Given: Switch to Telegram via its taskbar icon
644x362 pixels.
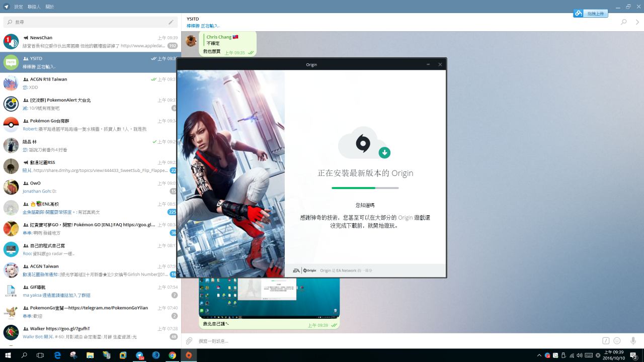Looking at the screenshot, I should click(x=140, y=355).
